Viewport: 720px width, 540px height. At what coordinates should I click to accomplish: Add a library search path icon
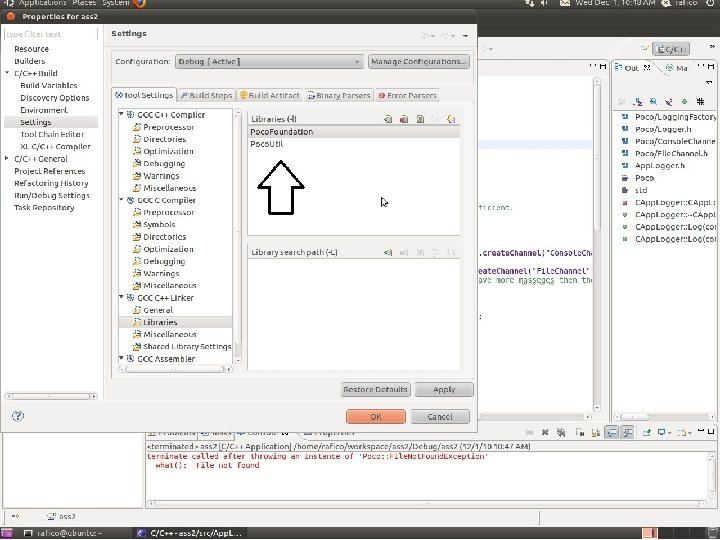point(388,253)
